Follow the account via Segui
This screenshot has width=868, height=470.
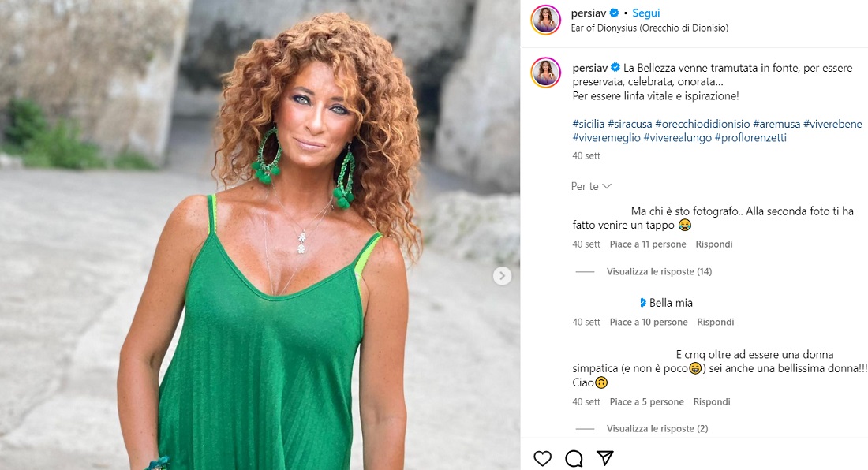click(645, 13)
